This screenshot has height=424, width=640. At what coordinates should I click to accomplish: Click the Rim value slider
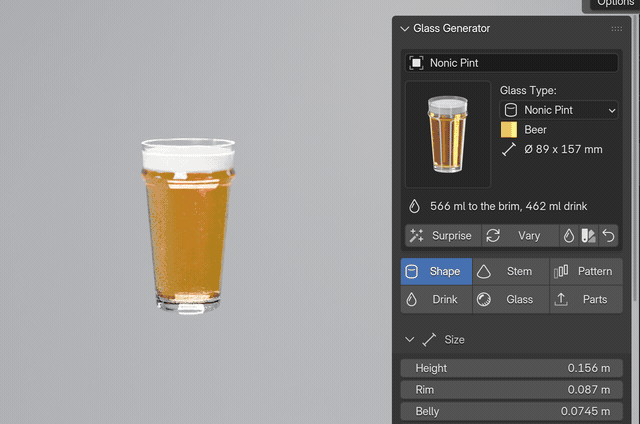(x=511, y=390)
